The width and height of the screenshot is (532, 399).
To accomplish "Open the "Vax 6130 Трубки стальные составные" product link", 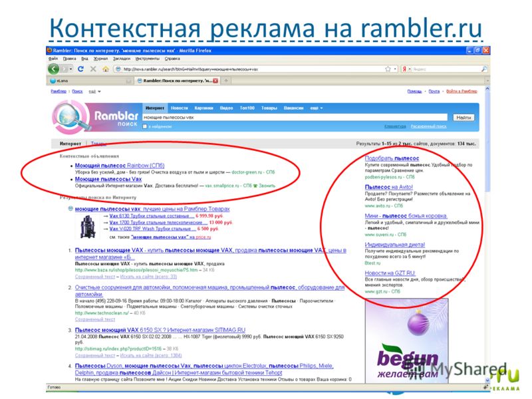I will tap(152, 215).
